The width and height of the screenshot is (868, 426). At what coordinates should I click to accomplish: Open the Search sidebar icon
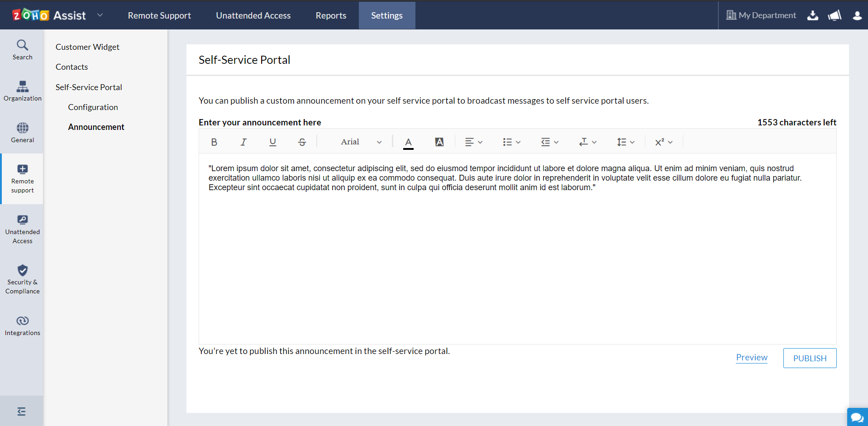pos(22,50)
